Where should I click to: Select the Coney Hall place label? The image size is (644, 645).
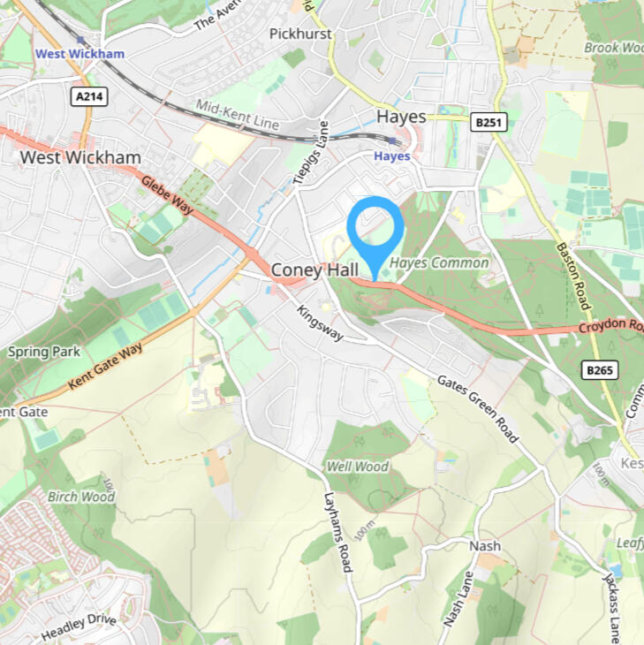[x=314, y=270]
